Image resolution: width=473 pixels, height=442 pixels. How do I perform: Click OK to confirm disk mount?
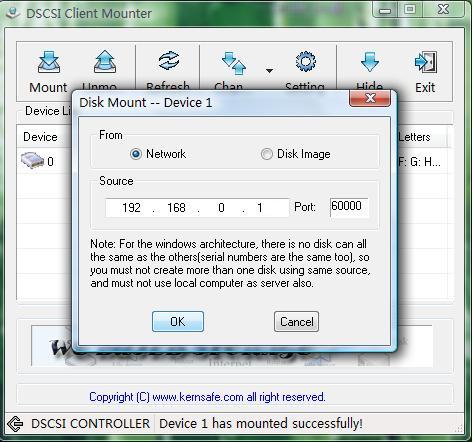click(x=178, y=322)
